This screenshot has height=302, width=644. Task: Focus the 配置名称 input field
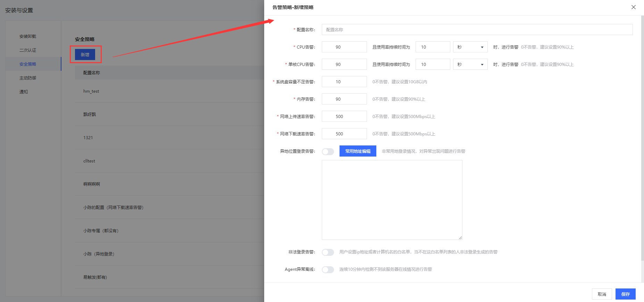point(477,30)
